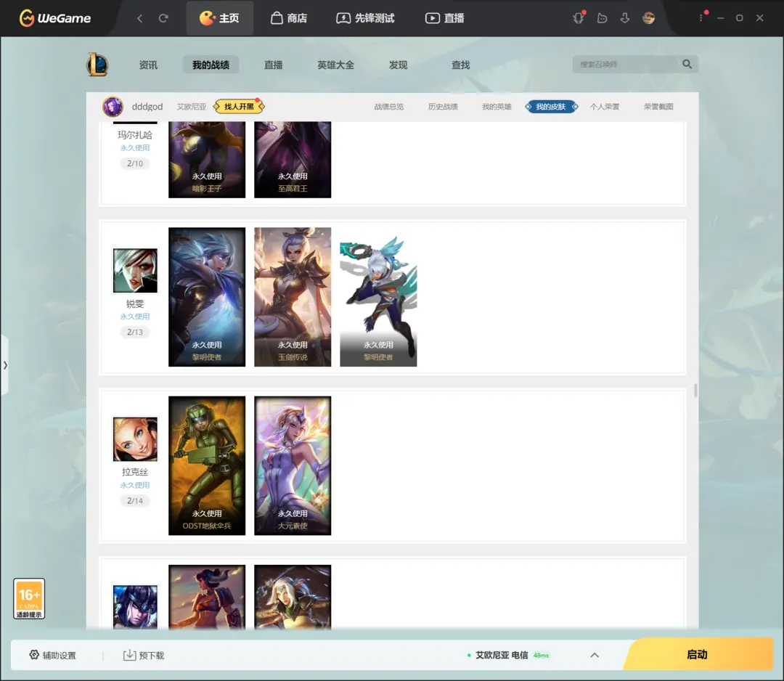Image resolution: width=784 pixels, height=681 pixels.
Task: Click the 启动 launch button
Action: [698, 654]
